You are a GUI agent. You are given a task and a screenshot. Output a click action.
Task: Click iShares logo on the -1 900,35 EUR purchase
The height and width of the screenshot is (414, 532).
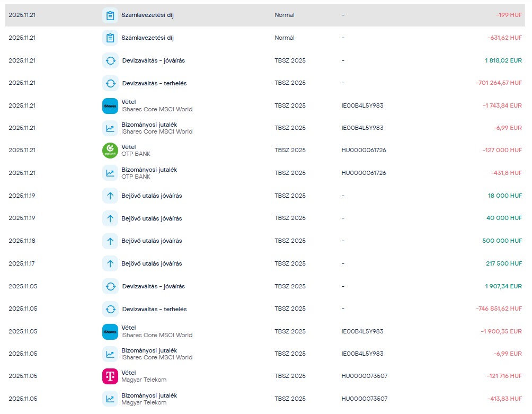tap(110, 331)
